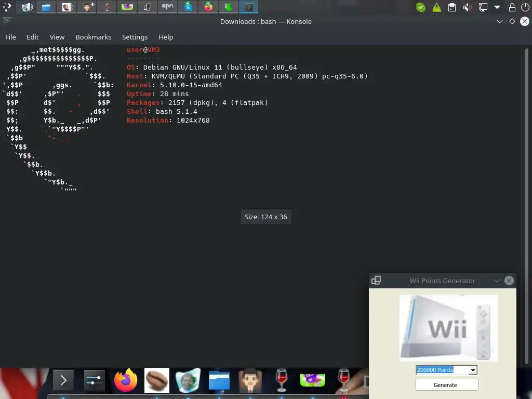
Task: Open System Settings sliders icon in dock
Action: pos(95,380)
